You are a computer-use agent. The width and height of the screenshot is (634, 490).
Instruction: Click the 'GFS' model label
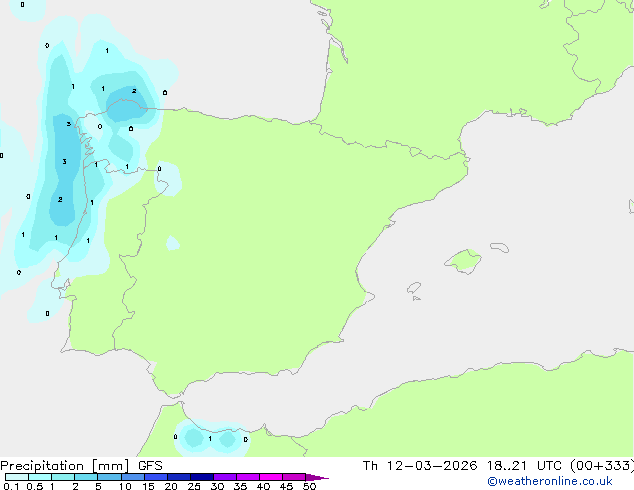[150, 466]
